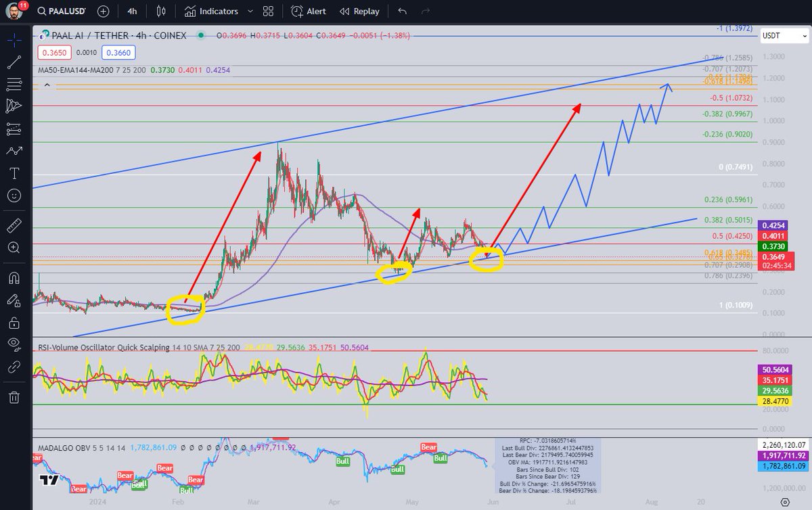
Task: Click the red 0.4011 EMA price label
Action: (x=772, y=237)
